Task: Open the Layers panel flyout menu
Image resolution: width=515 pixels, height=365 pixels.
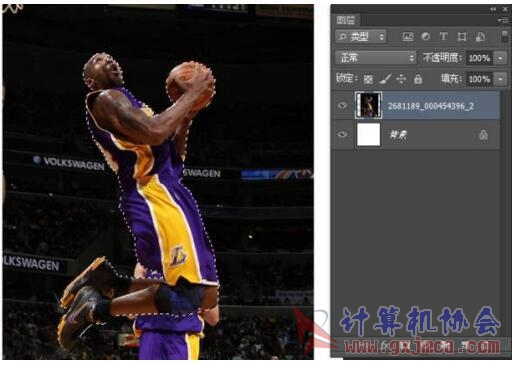Action: (x=503, y=20)
